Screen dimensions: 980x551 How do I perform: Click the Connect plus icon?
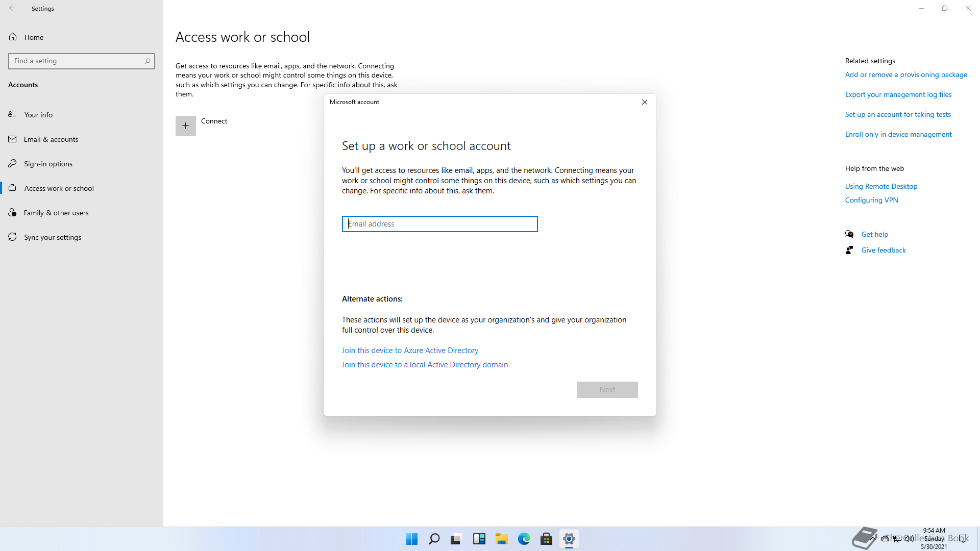(x=186, y=126)
